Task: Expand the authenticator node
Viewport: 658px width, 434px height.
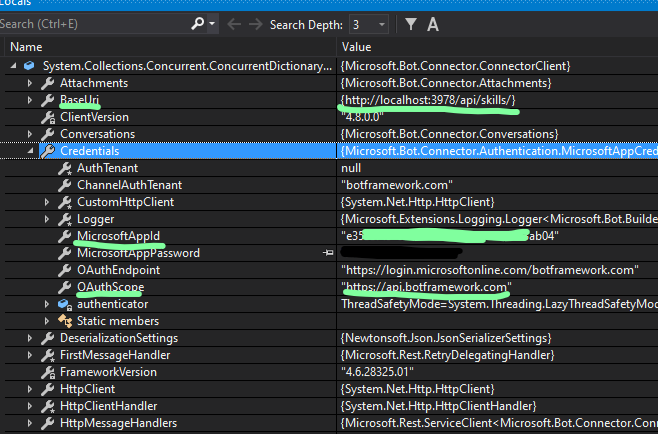Action: [47, 304]
